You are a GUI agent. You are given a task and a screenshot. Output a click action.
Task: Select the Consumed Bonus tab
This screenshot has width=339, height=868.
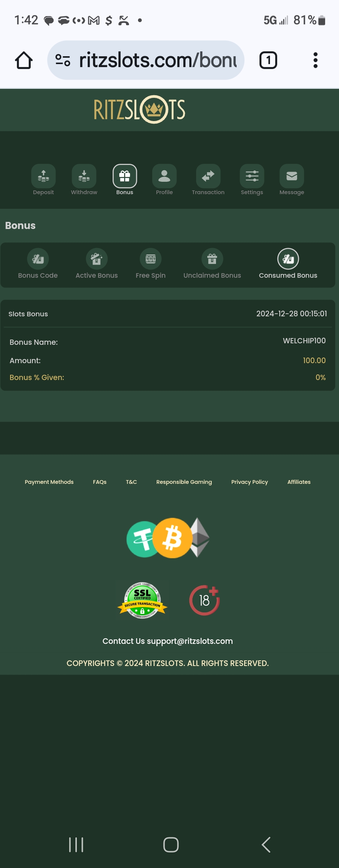pos(288,265)
